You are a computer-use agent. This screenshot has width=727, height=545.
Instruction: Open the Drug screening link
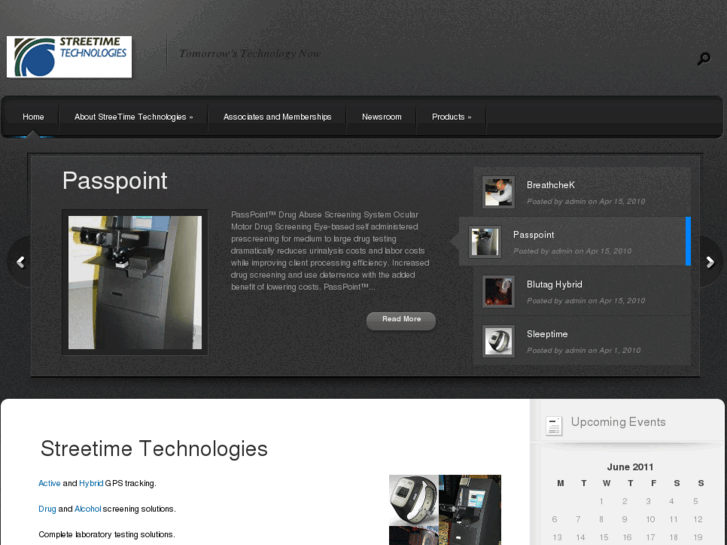47,509
